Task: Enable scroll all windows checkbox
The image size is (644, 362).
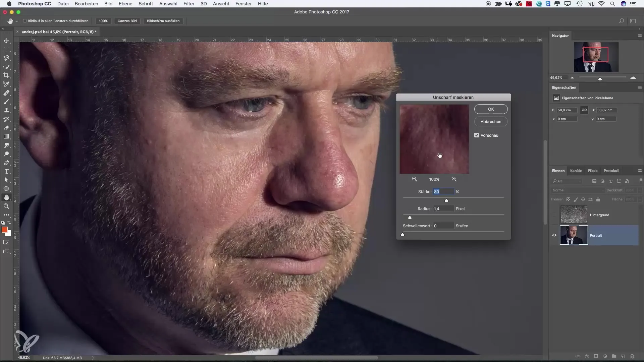Action: [x=25, y=21]
